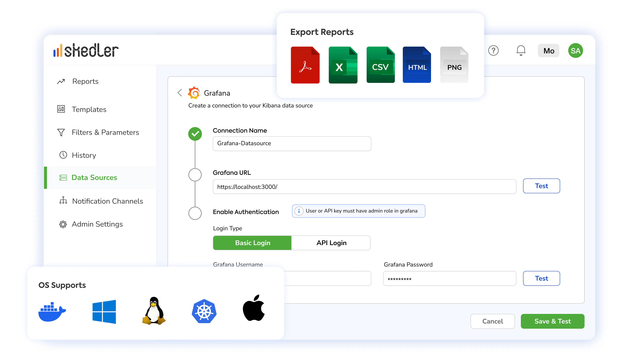Test the Grafana URL
The height and width of the screenshot is (362, 644).
(x=541, y=186)
